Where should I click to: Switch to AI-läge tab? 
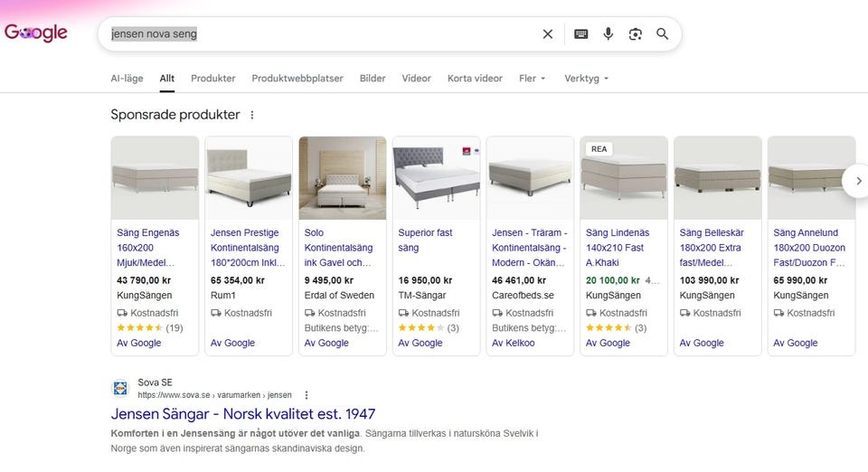tap(127, 78)
